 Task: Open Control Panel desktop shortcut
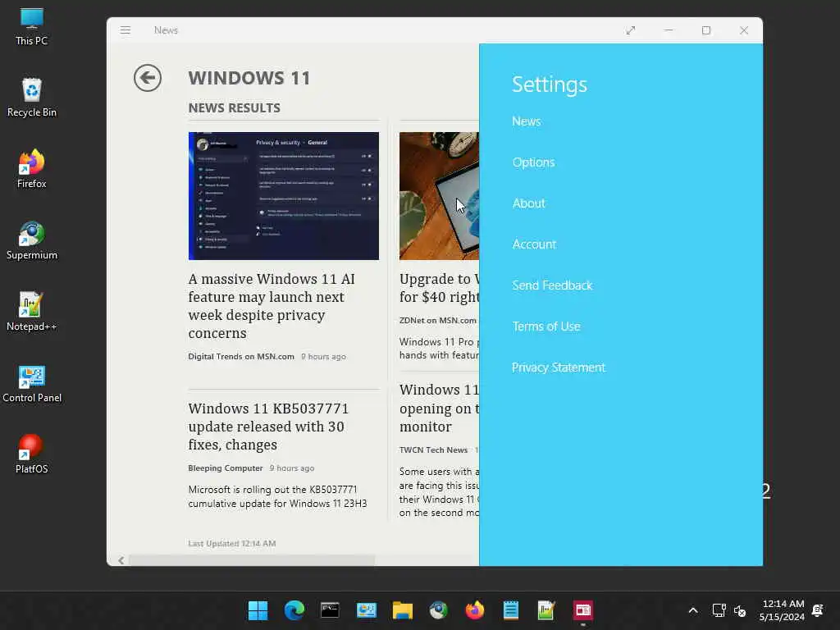(32, 384)
